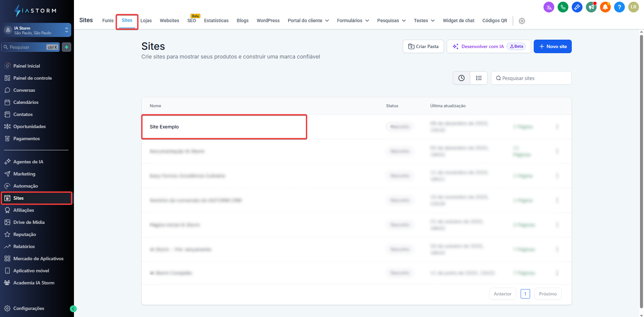Viewport: 644px width, 317px height.
Task: Click the Novo site button
Action: click(x=552, y=46)
